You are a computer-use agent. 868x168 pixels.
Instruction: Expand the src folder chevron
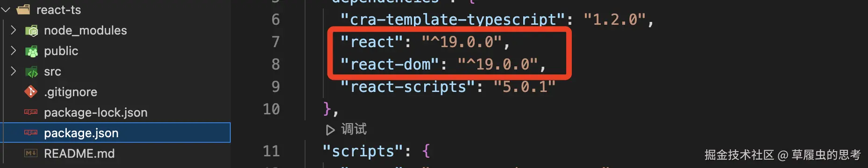(13, 71)
